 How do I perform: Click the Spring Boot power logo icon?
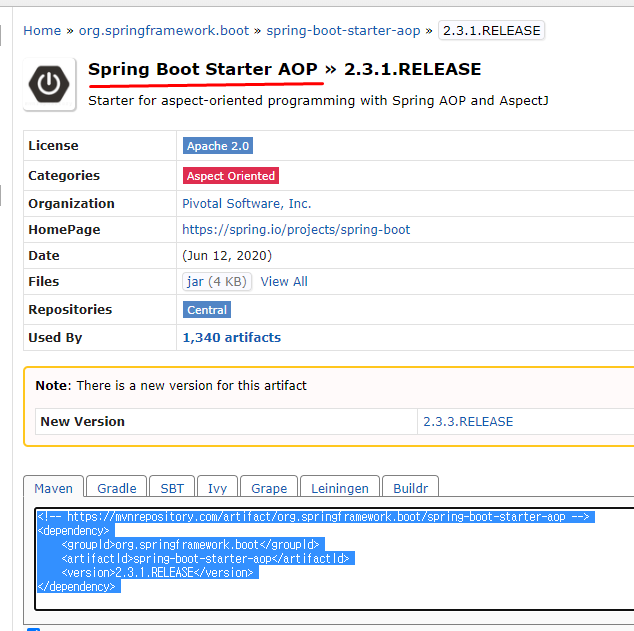click(x=49, y=84)
